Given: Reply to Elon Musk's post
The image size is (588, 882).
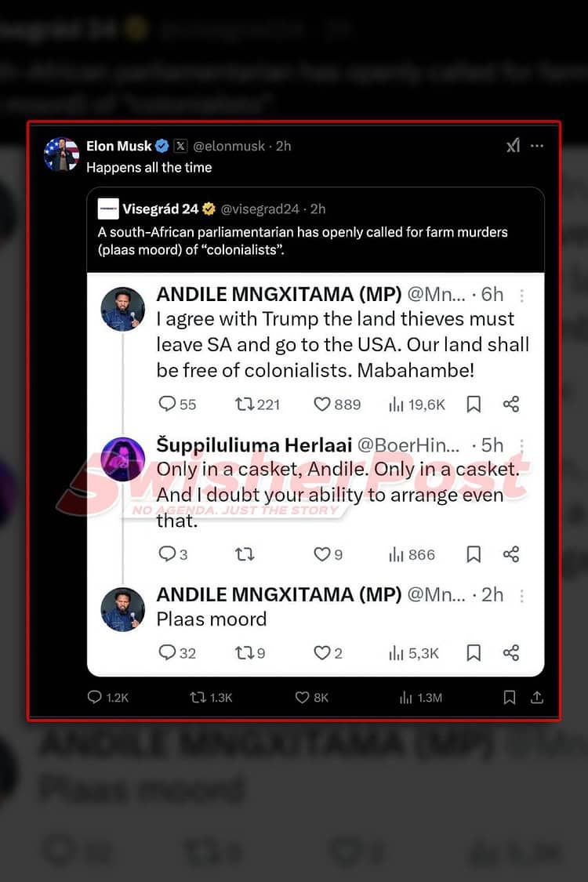Looking at the screenshot, I should (x=95, y=697).
